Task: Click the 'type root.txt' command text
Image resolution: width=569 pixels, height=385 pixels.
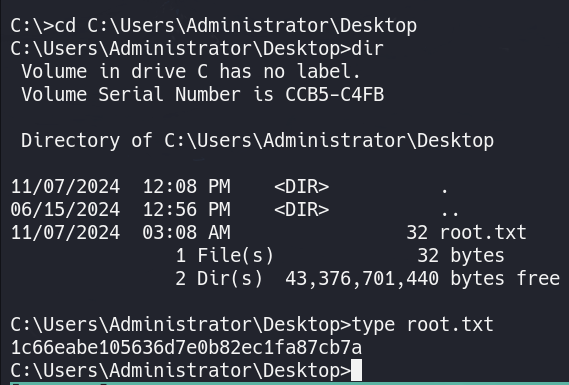Action: pos(422,325)
